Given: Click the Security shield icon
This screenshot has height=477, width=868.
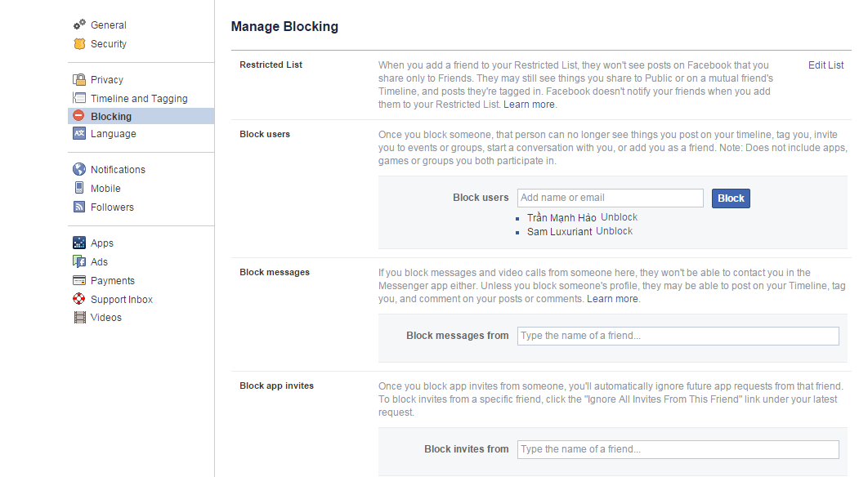Looking at the screenshot, I should pyautogui.click(x=79, y=44).
